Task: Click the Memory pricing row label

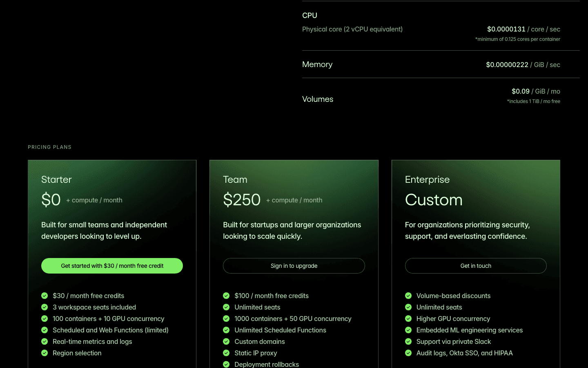Action: [317, 65]
